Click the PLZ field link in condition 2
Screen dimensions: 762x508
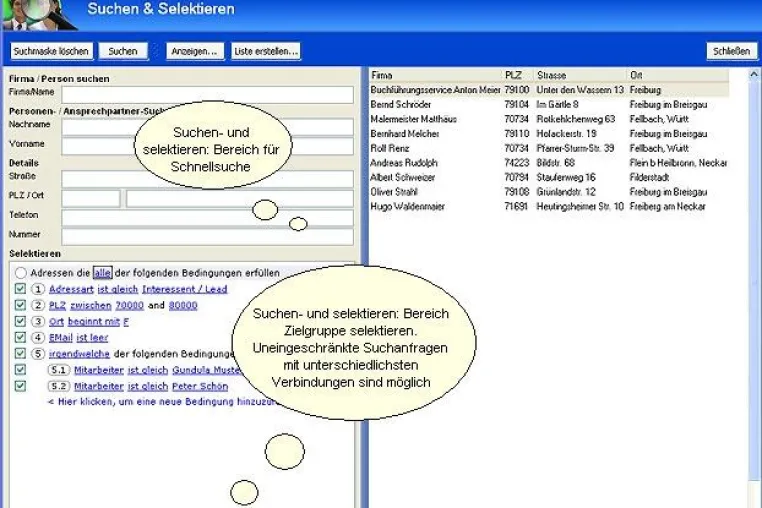(x=57, y=305)
